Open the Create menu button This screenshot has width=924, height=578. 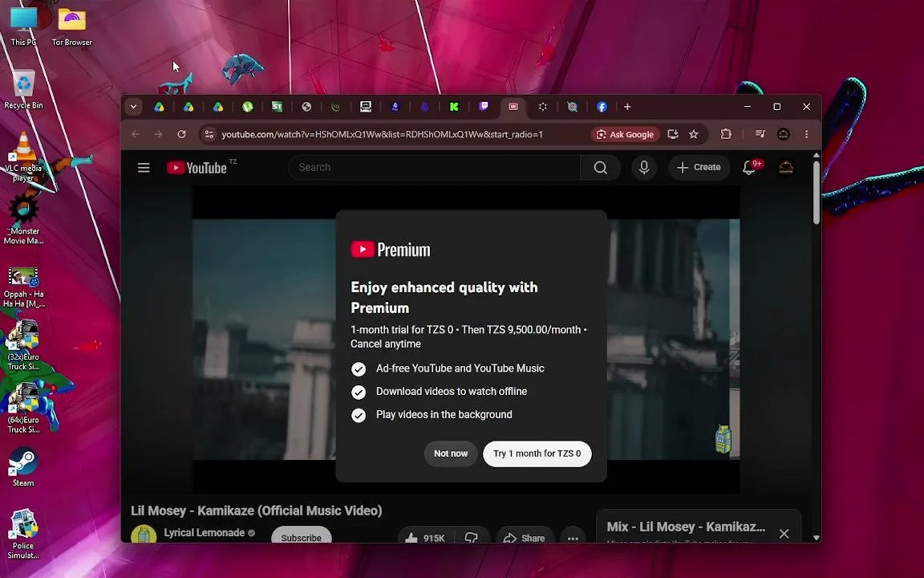[699, 168]
